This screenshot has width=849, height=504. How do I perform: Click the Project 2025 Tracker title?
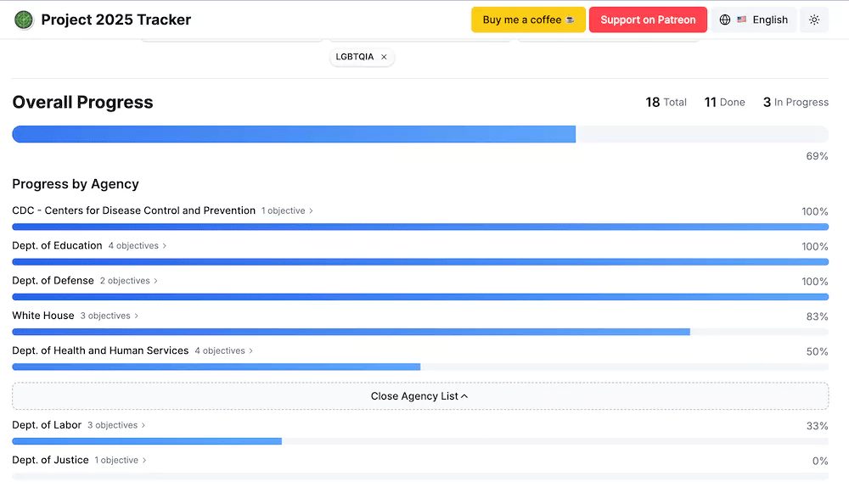pyautogui.click(x=116, y=20)
